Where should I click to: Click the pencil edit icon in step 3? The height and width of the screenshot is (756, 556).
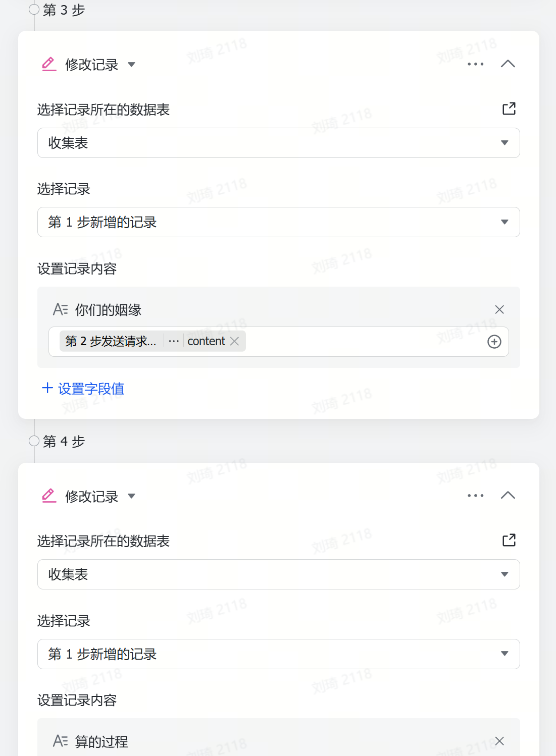(x=49, y=65)
